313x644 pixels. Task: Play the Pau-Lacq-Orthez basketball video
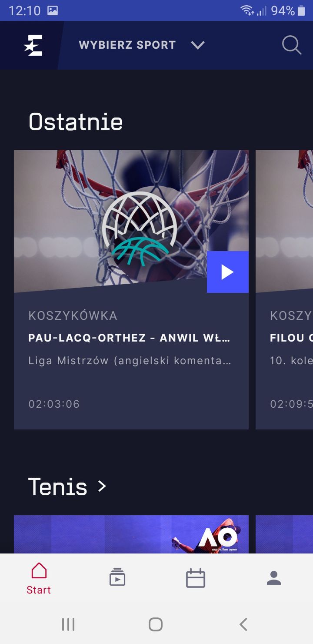tap(228, 272)
